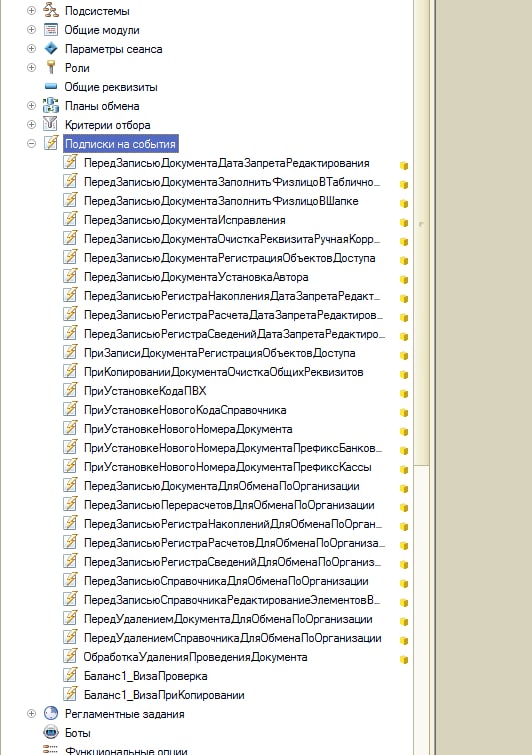Image resolution: width=532 pixels, height=755 pixels.
Task: Click icon of ПриУстановкеКодаПВХ subscription
Action: point(70,390)
